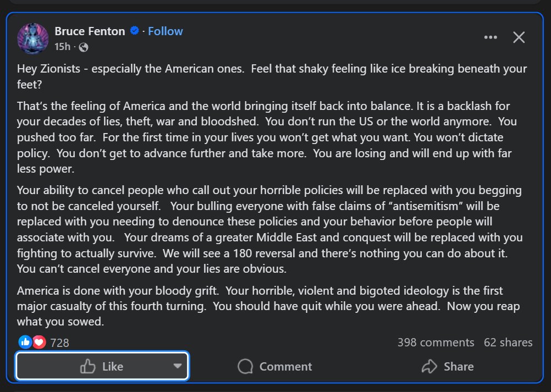Click the blue thumbs-up reaction icon
Viewport: 551px width, 392px height.
point(25,342)
